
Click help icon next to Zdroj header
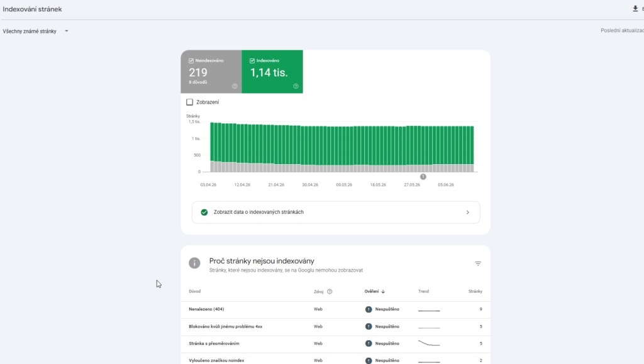pyautogui.click(x=330, y=291)
